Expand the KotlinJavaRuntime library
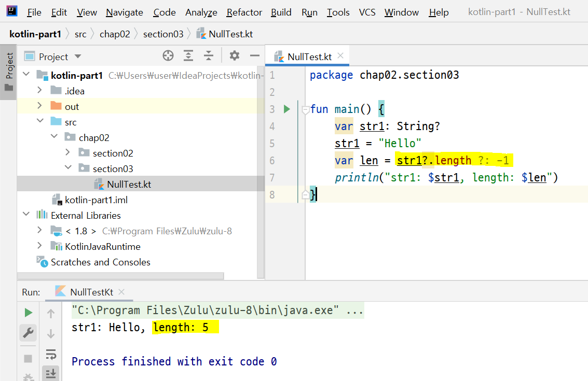The height and width of the screenshot is (381, 588). pyautogui.click(x=40, y=246)
